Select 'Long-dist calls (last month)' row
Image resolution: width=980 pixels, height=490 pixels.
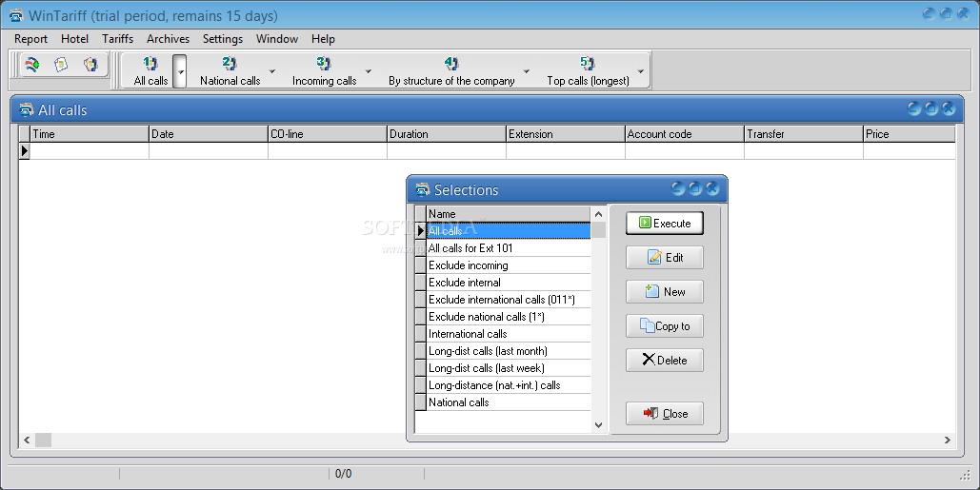coord(509,351)
